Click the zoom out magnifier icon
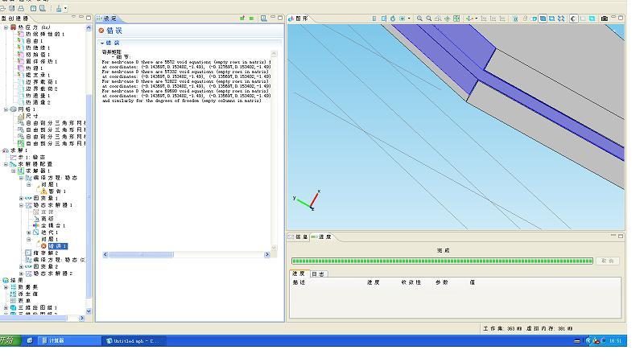Screen dimensions: 644x362 (x=428, y=18)
